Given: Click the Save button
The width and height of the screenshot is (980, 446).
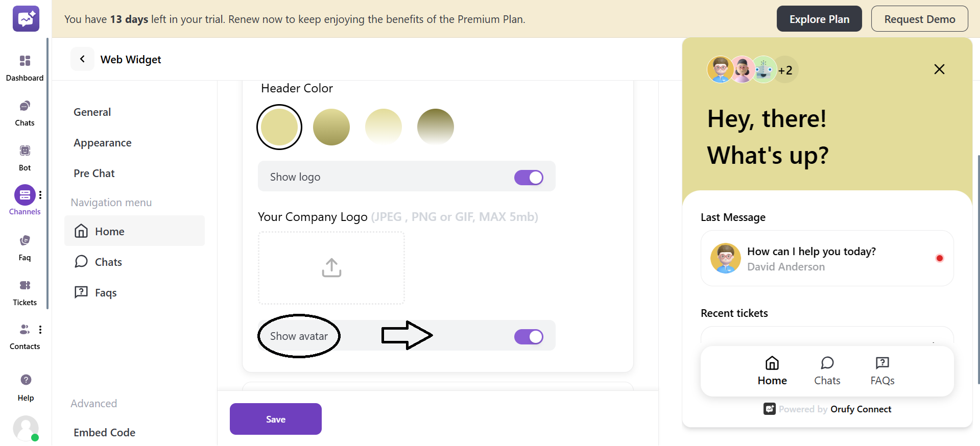Looking at the screenshot, I should [275, 418].
